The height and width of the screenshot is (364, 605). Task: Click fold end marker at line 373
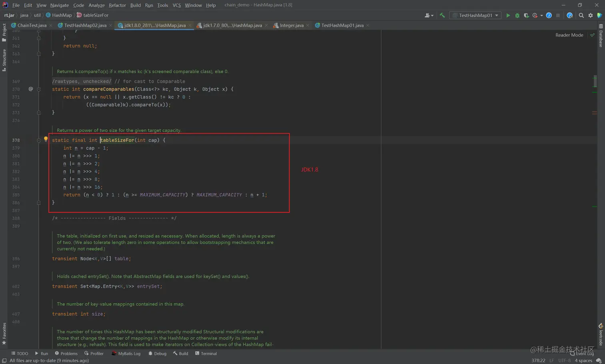coord(39,113)
